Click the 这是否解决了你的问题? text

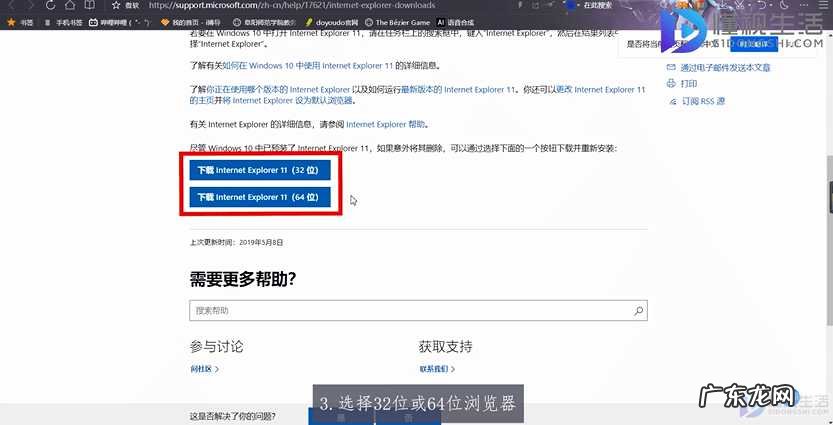coord(233,416)
